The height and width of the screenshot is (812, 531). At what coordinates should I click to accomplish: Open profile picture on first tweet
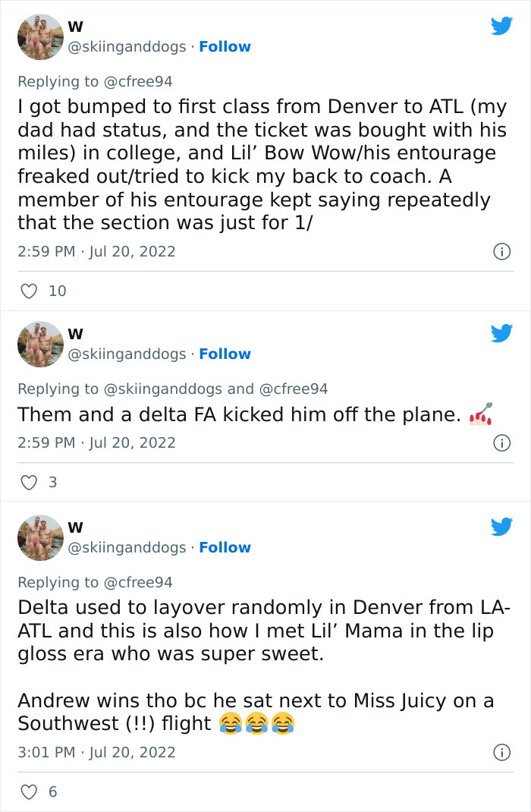pos(40,36)
